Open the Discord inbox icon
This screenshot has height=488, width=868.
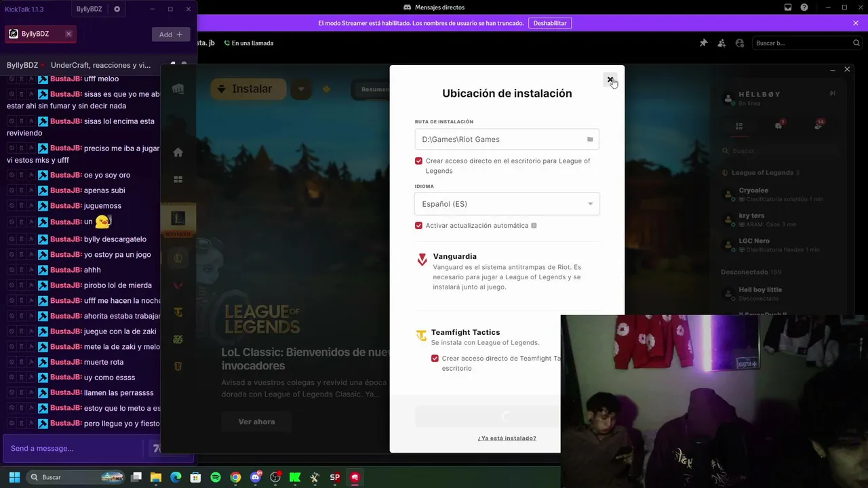tap(788, 7)
